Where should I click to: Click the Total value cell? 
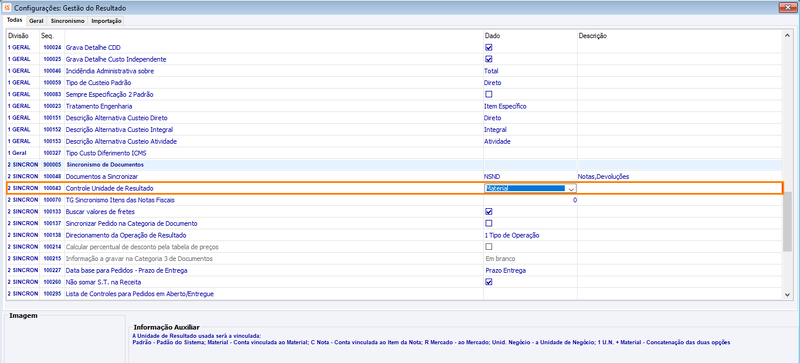tap(530, 71)
